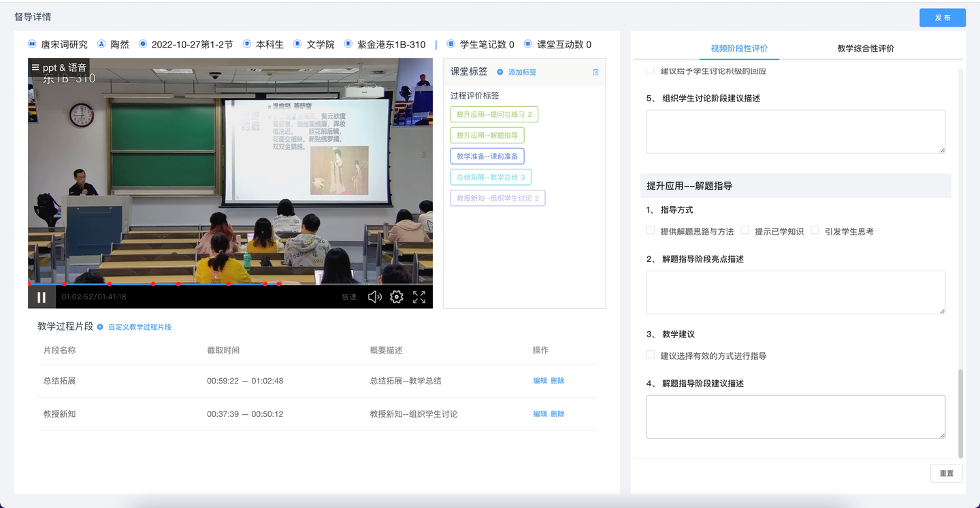Open the 倍速 playback speed selector
Screen dimensions: 980x508
pos(349,297)
